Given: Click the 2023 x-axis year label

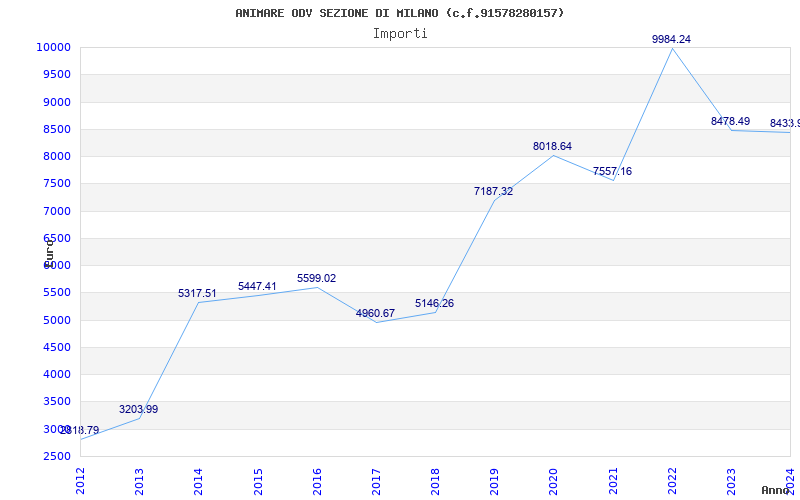Looking at the screenshot, I should tap(731, 481).
